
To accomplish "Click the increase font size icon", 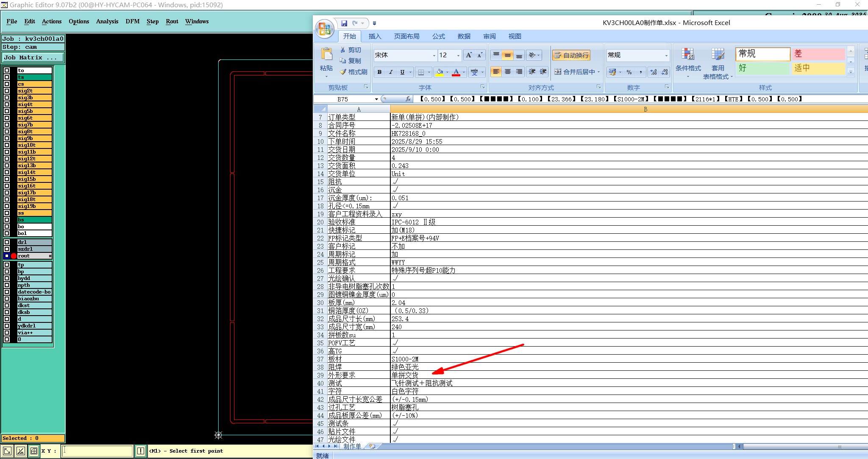I will [x=468, y=55].
